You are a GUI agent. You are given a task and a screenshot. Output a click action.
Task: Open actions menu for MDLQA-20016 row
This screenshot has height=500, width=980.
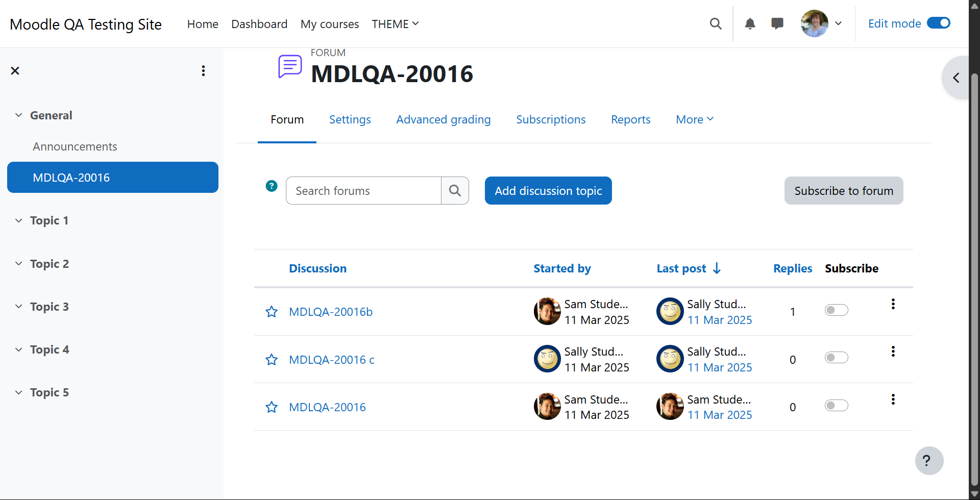click(x=893, y=399)
